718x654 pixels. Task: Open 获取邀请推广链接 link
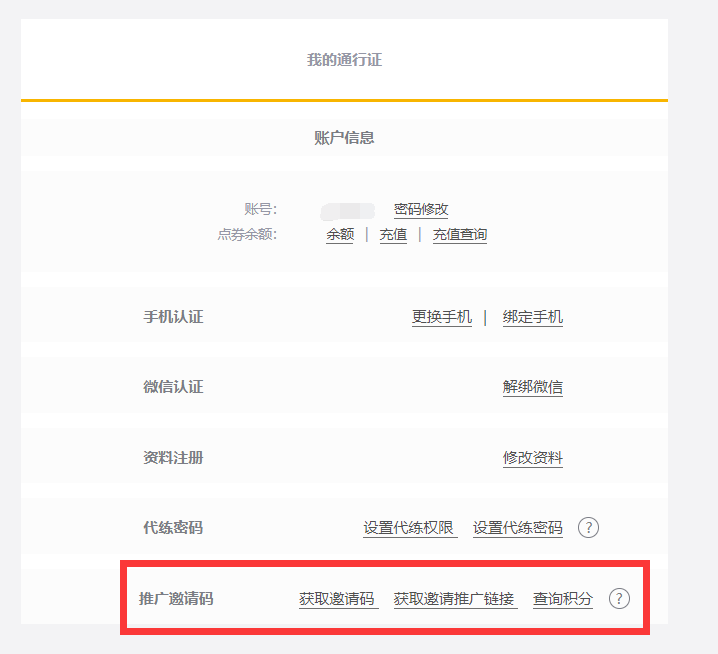pyautogui.click(x=455, y=599)
